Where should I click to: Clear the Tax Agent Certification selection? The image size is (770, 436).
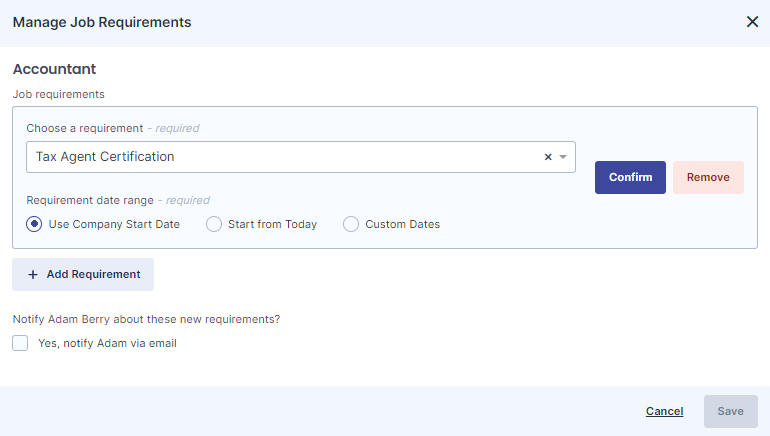click(548, 157)
